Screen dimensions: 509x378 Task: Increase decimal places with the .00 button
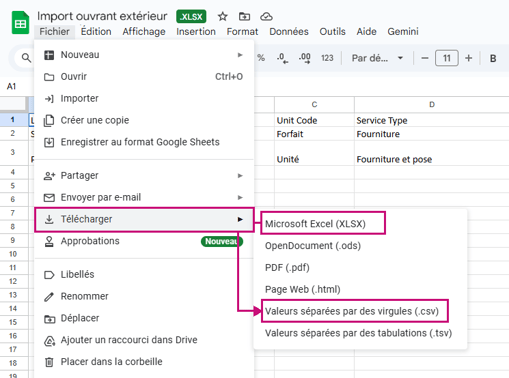point(304,58)
